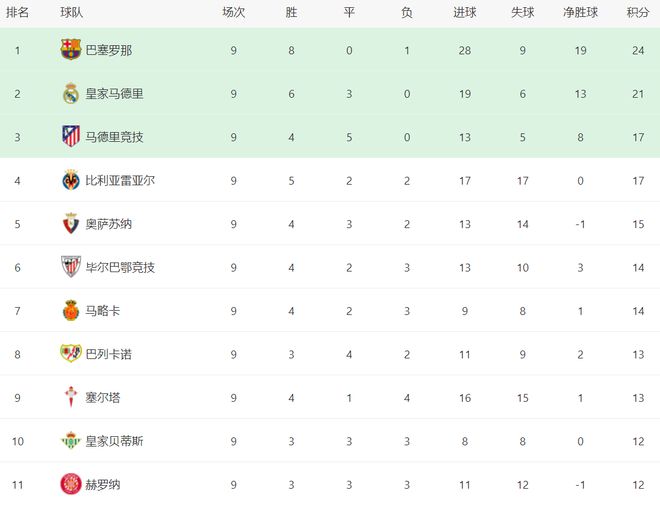Click the 净胜球 column header

(580, 13)
